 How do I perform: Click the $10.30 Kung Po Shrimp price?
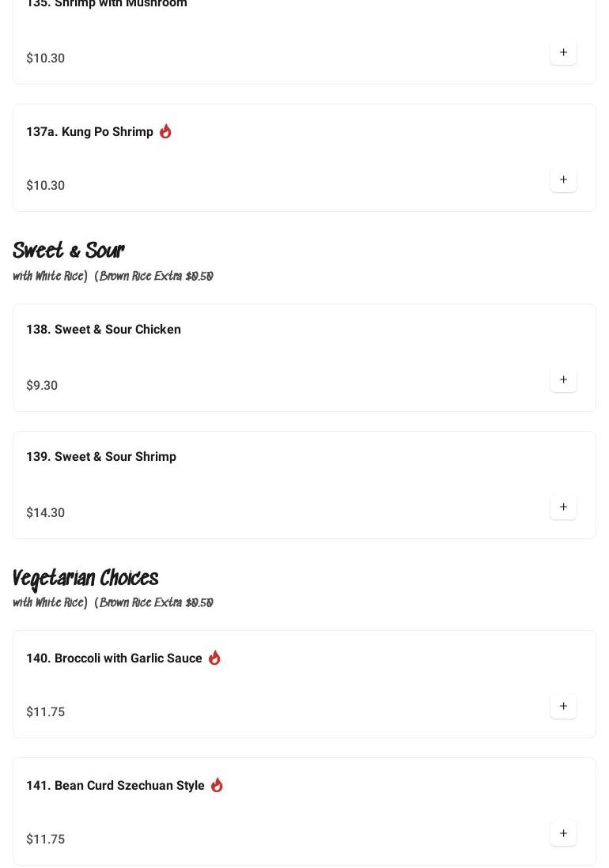click(46, 186)
